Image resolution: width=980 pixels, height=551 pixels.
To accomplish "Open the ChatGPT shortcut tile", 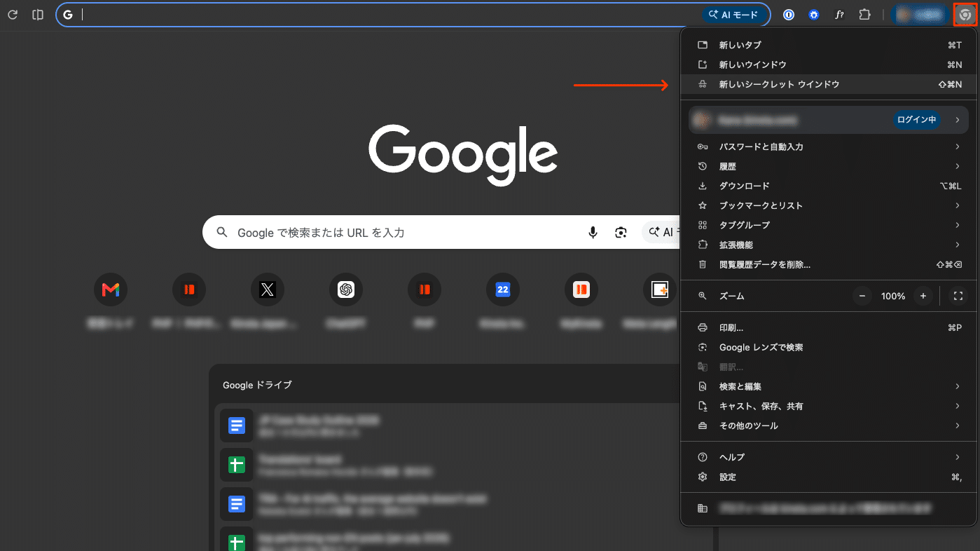I will coord(346,290).
